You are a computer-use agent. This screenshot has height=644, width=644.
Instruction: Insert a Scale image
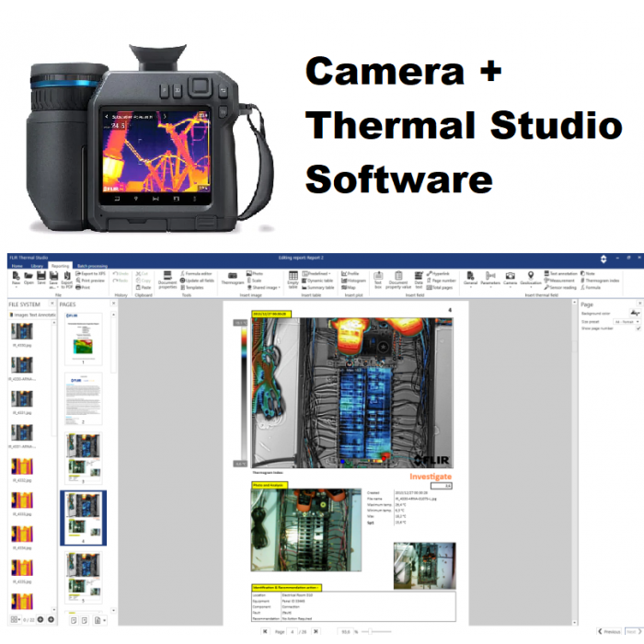pos(254,281)
